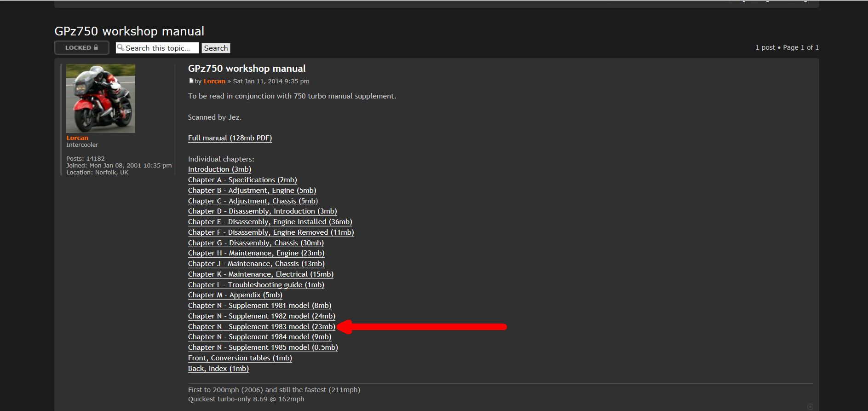This screenshot has width=868, height=411.
Task: Open Chapter K - Maintenance, Electrical link
Action: (x=260, y=274)
